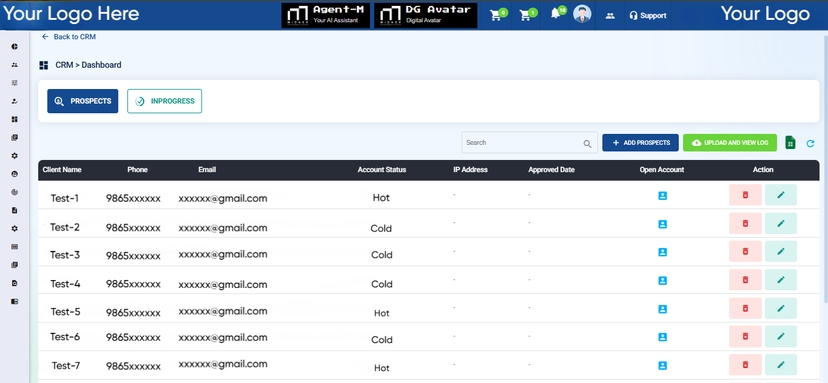Click the Phone column header
This screenshot has width=828, height=383.
click(x=137, y=170)
